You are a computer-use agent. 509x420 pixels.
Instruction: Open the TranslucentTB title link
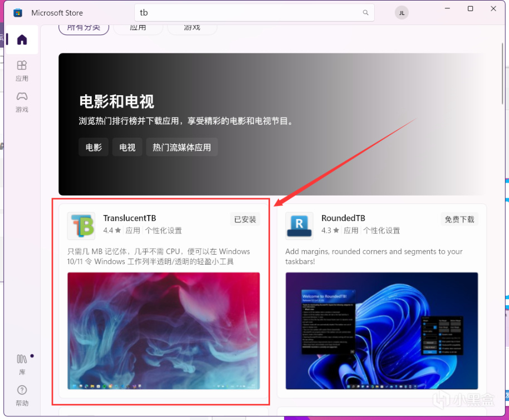click(130, 218)
